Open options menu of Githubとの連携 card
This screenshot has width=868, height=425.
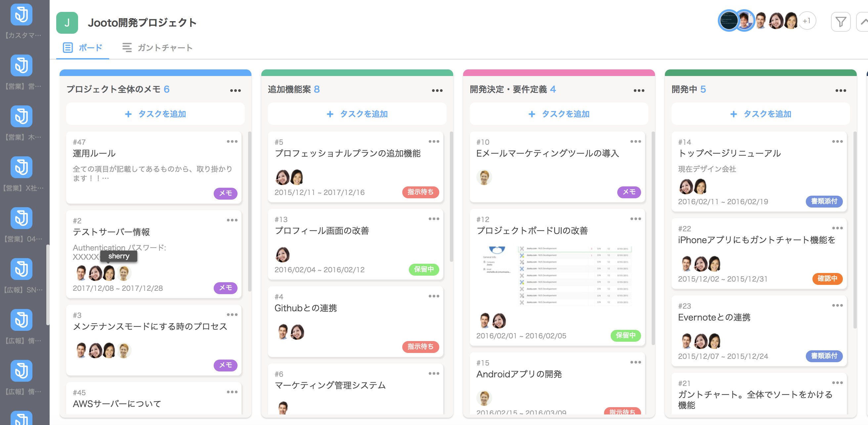(434, 296)
